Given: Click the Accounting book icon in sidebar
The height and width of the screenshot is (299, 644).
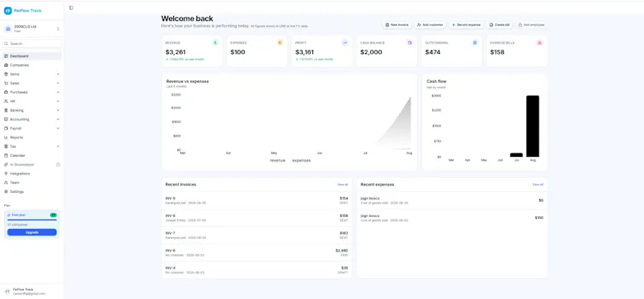Looking at the screenshot, I should tap(6, 119).
